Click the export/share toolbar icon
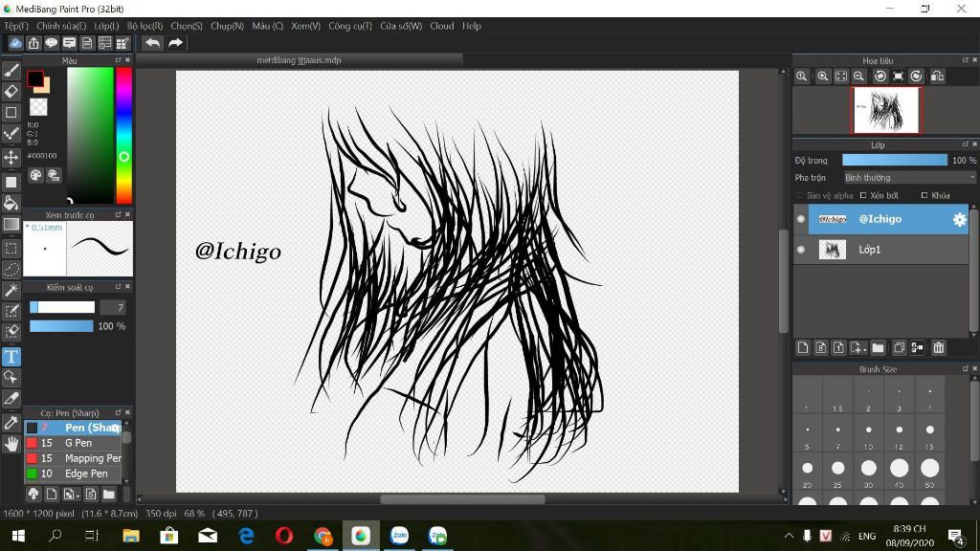This screenshot has width=980, height=551. point(33,43)
